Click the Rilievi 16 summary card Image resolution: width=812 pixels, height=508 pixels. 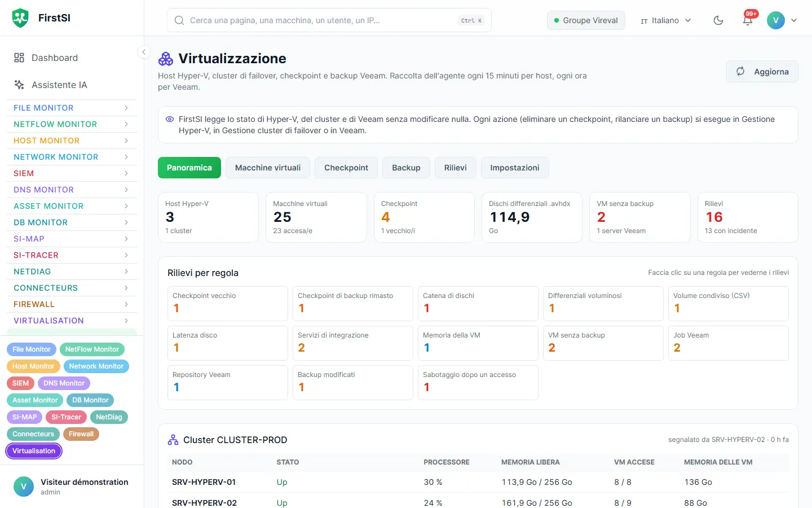tap(748, 217)
